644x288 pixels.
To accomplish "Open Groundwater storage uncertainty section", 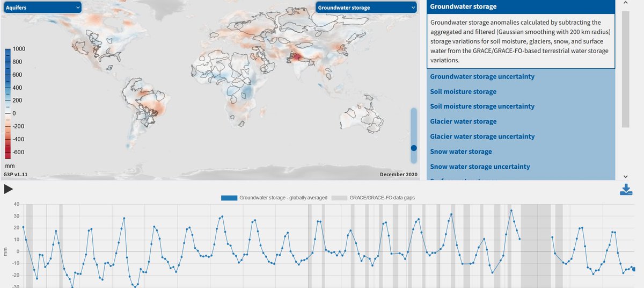I will click(x=482, y=76).
